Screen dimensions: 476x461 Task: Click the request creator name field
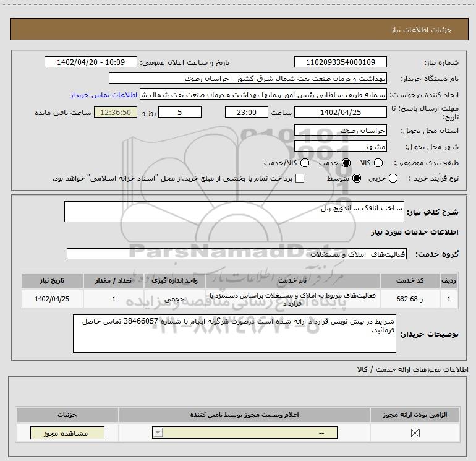point(263,95)
